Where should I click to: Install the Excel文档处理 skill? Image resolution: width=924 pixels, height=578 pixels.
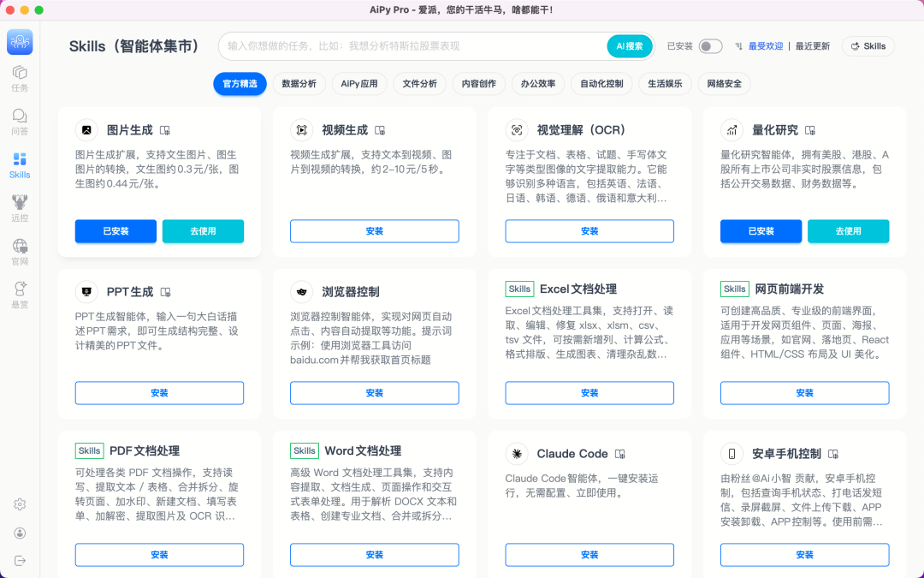(589, 393)
